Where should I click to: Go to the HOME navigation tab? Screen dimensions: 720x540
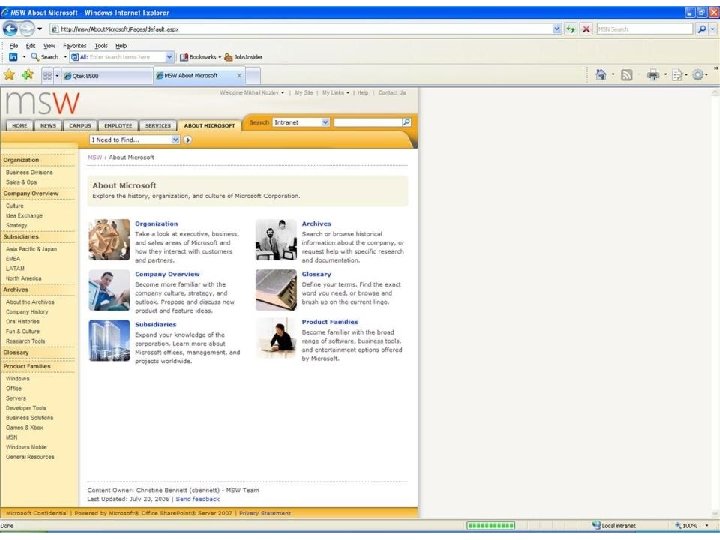(20, 125)
